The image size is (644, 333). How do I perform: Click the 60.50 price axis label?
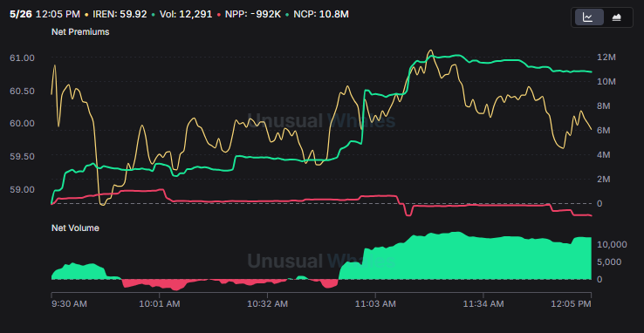tap(22, 91)
